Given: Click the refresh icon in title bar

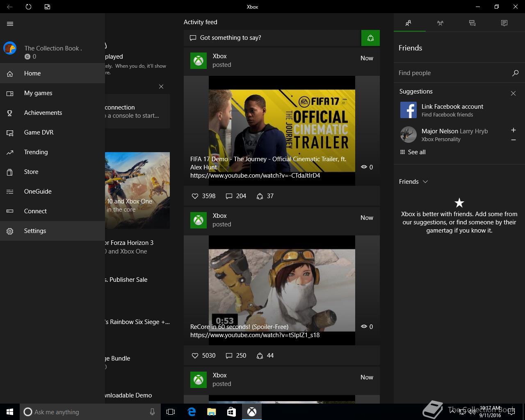Looking at the screenshot, I should 28,7.
